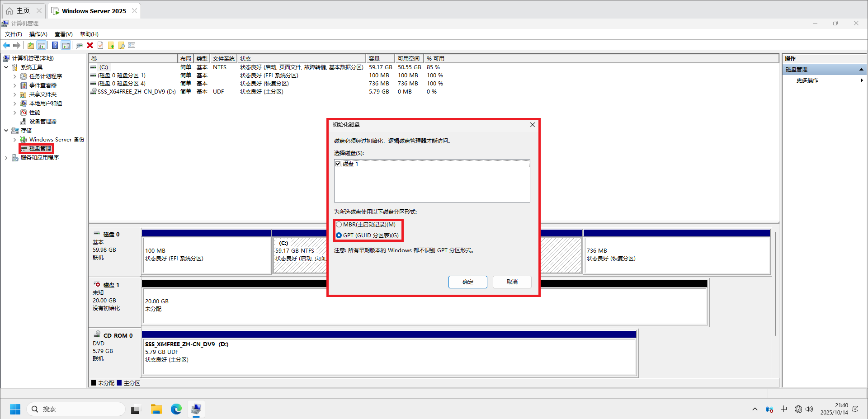
Task: Open the Windows Start menu
Action: tap(15, 409)
